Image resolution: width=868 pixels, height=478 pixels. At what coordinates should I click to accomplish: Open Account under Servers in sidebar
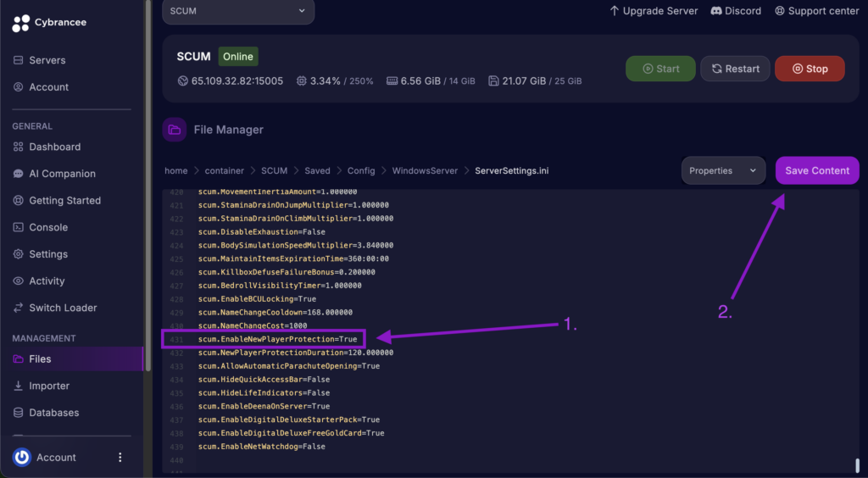click(41, 86)
